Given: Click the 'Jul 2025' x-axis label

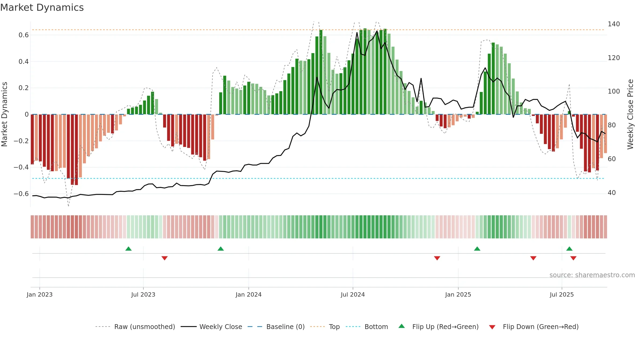Looking at the screenshot, I should coord(562,294).
